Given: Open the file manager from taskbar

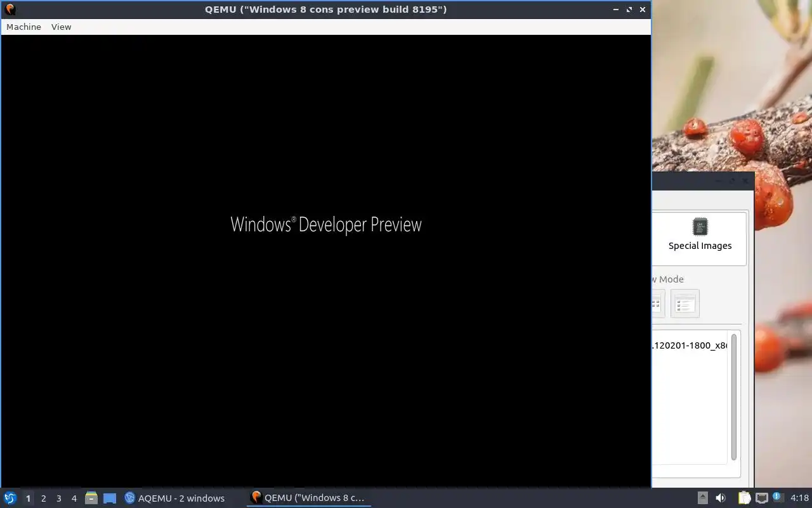Looking at the screenshot, I should [x=91, y=498].
